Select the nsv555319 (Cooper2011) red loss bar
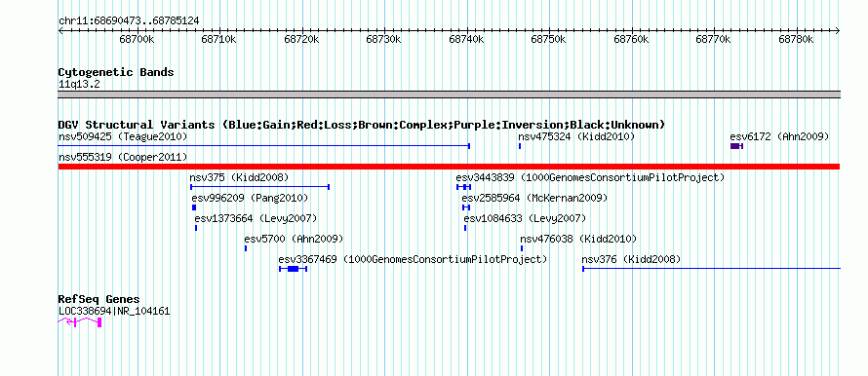868x376 pixels. tap(449, 167)
